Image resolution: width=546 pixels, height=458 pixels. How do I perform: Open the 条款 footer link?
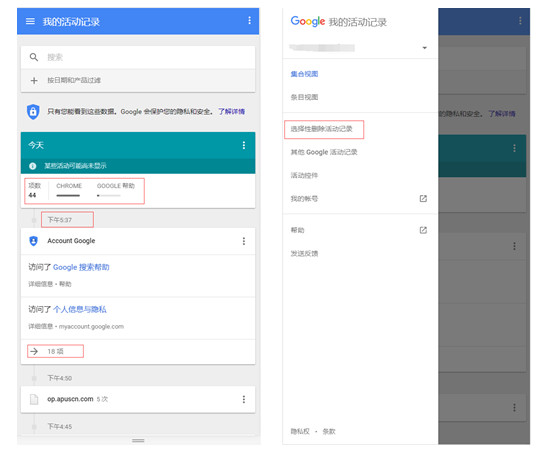329,431
